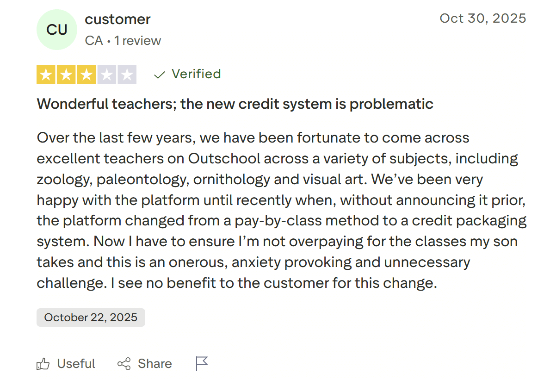
Task: Click the fourth grey rating star
Action: [106, 75]
